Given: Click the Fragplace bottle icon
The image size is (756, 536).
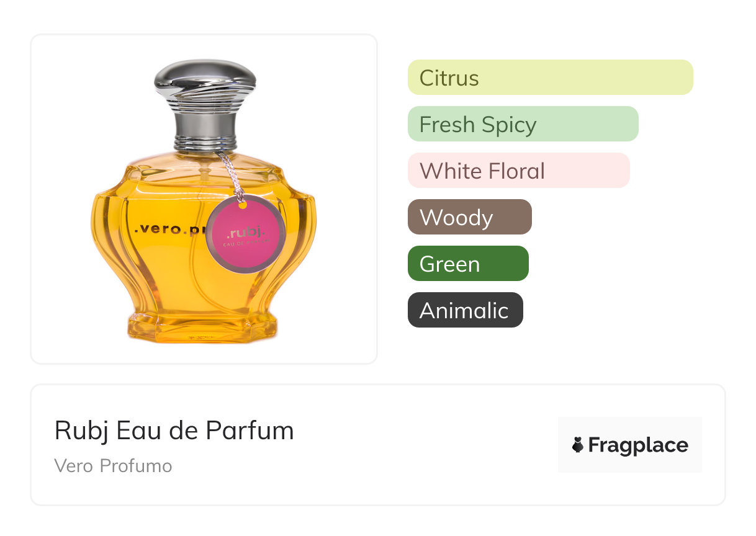Looking at the screenshot, I should [578, 445].
